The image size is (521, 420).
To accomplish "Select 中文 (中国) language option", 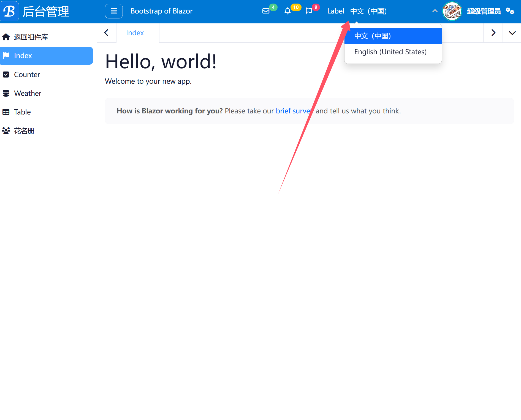I will click(x=393, y=36).
